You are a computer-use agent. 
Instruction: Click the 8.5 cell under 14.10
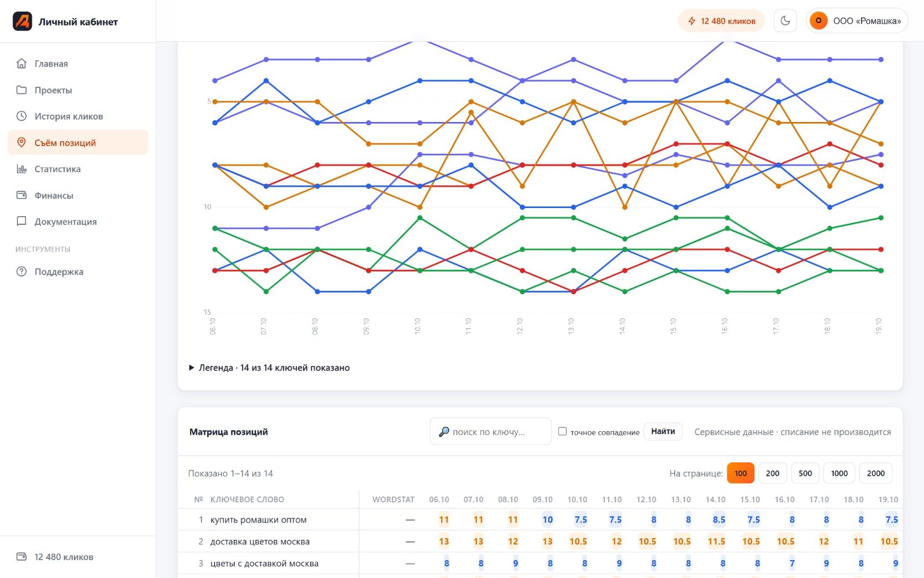[x=719, y=520]
